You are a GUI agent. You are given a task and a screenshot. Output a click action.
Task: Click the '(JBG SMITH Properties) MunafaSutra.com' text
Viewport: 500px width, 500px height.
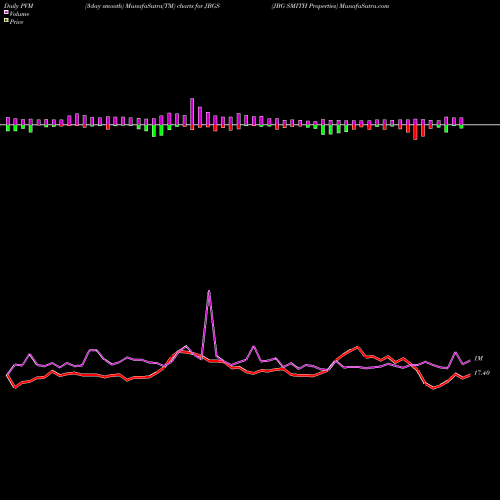point(330,6)
